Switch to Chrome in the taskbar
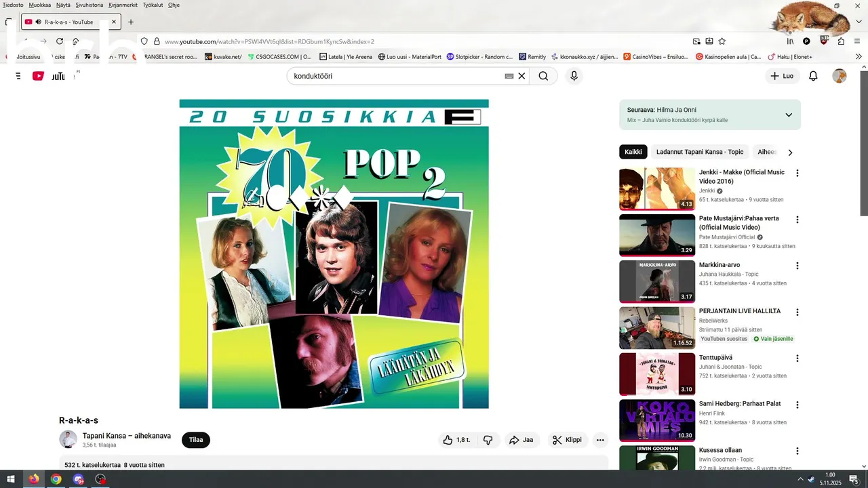868x488 pixels. pyautogui.click(x=56, y=479)
